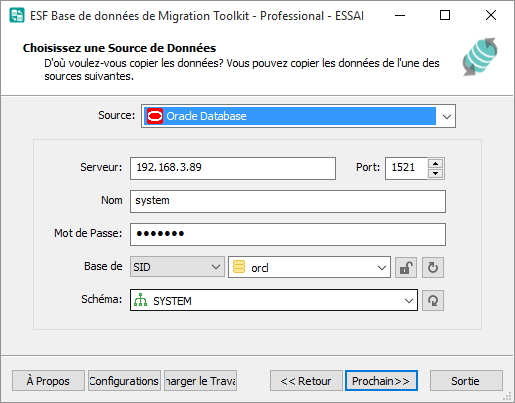Maximize the Migration Toolkit window
Viewport: 515px width, 403px height.
[x=445, y=15]
